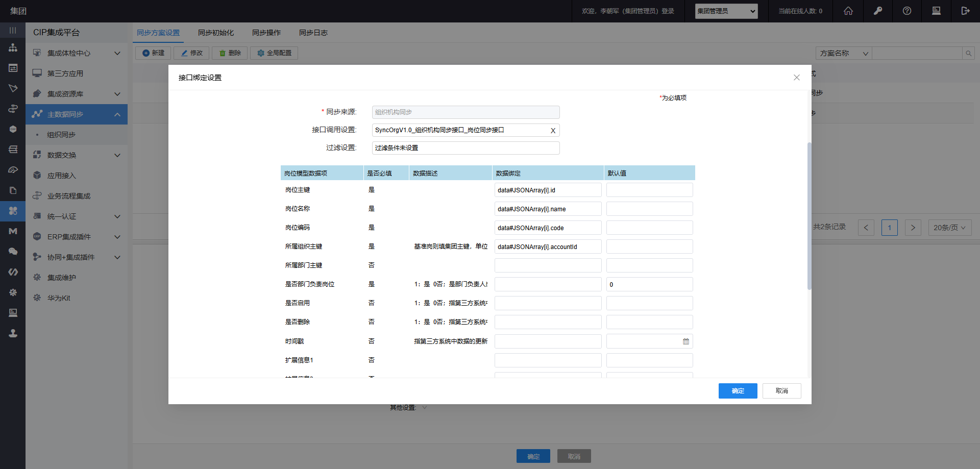Viewport: 980px width, 469px height.
Task: Click the search magnifier icon
Action: coord(968,54)
